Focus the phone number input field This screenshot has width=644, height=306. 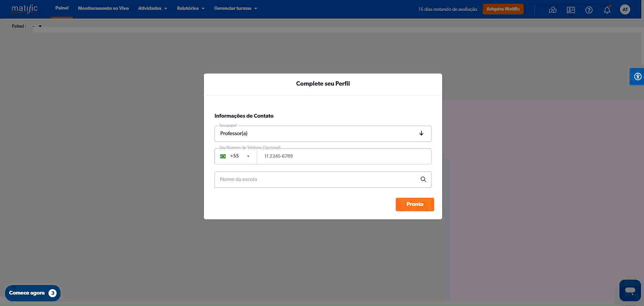pyautogui.click(x=344, y=156)
